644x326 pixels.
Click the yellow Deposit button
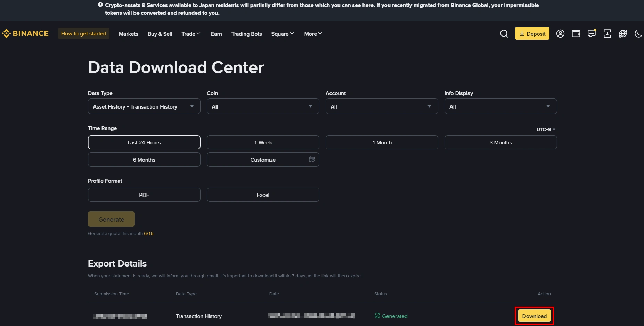(x=532, y=33)
